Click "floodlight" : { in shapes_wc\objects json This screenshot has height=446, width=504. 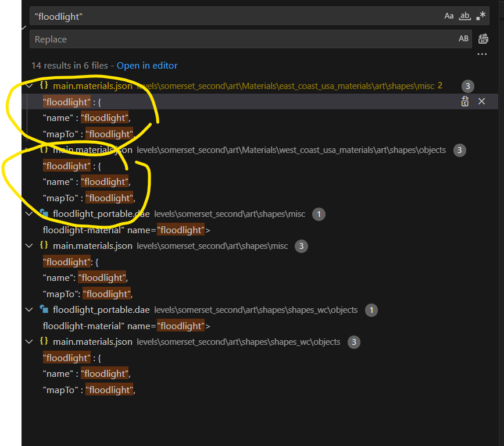click(72, 358)
